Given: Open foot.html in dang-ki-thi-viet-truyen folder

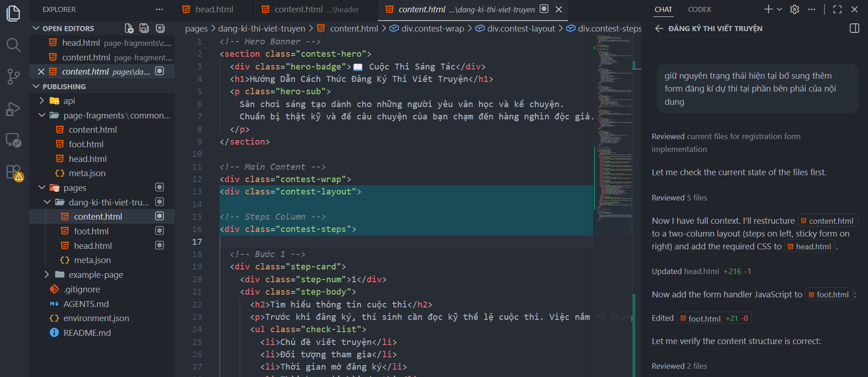Looking at the screenshot, I should click(91, 231).
